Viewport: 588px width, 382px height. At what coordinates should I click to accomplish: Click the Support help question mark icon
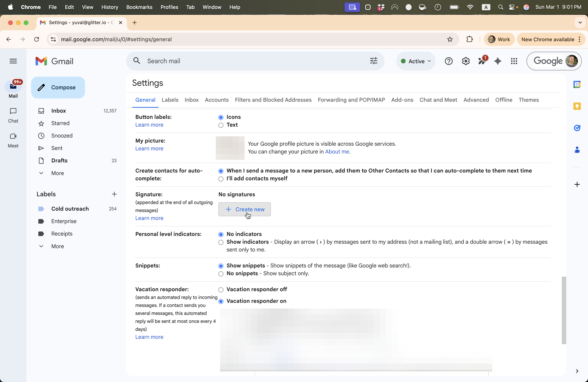[448, 61]
